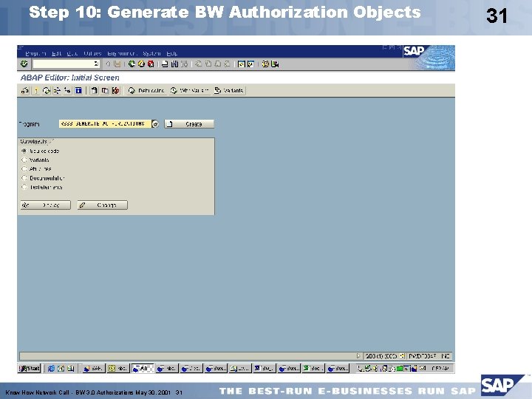532x399 pixels.
Task: Open the Goto menu
Action: click(72, 53)
